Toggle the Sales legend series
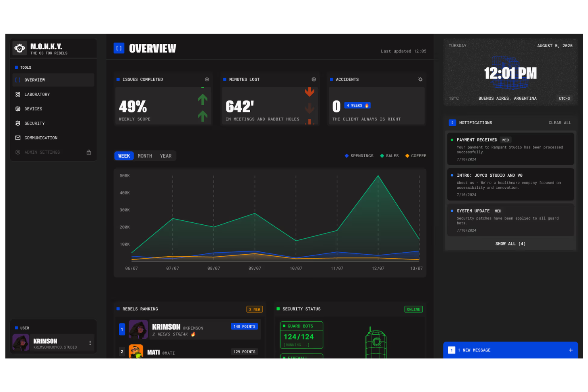Viewport: 588px width, 392px height. (x=389, y=156)
